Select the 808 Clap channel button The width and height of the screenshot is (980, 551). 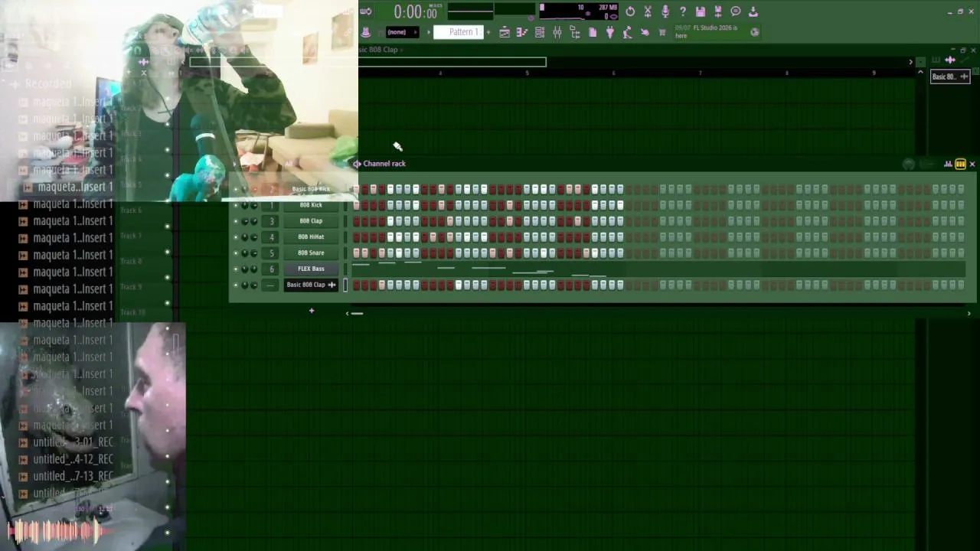311,221
